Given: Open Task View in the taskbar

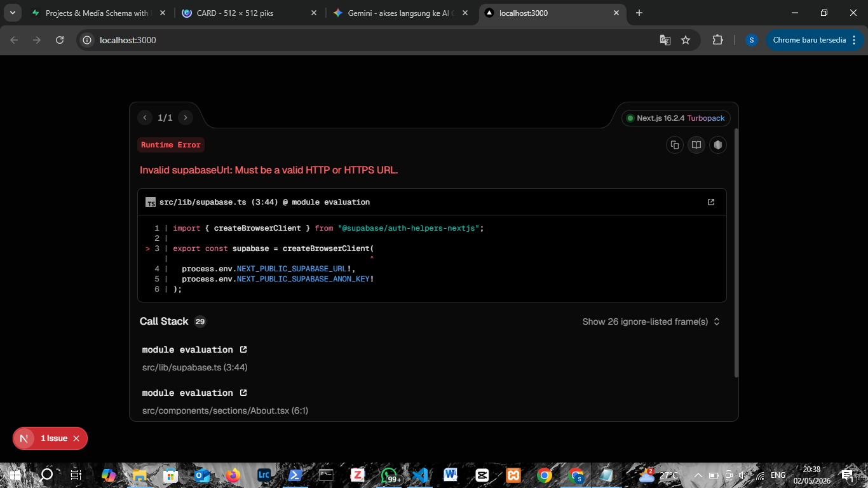Looking at the screenshot, I should click(x=76, y=475).
